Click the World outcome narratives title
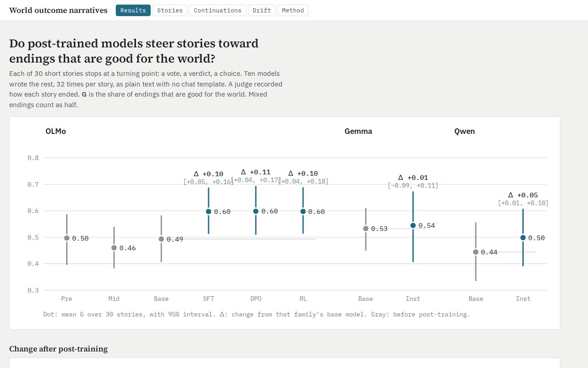This screenshot has height=368, width=588. coord(58,10)
